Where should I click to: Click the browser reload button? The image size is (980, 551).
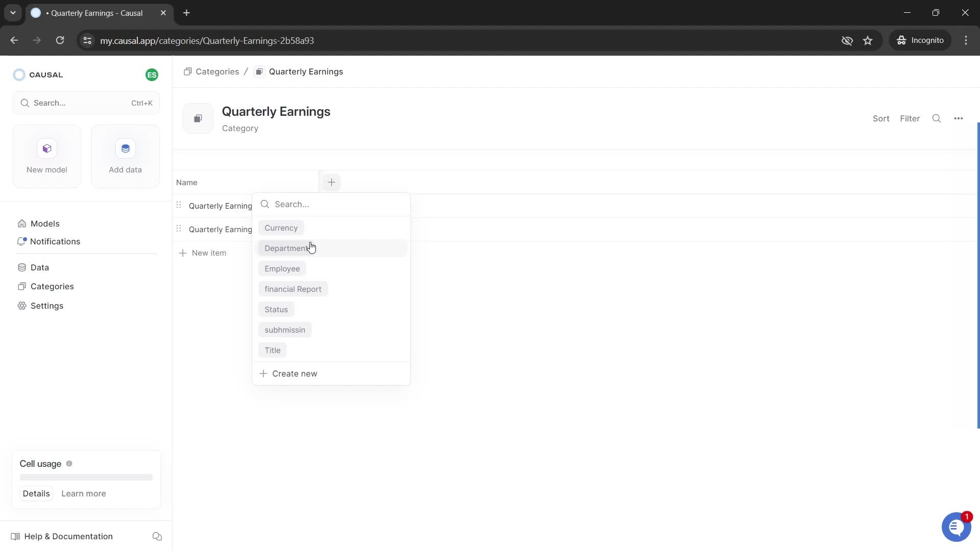60,40
